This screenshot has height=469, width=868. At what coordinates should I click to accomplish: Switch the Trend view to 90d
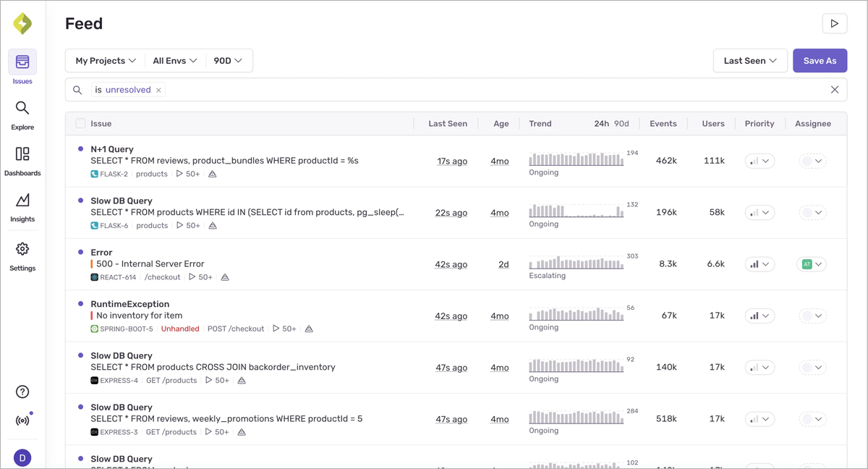(621, 123)
